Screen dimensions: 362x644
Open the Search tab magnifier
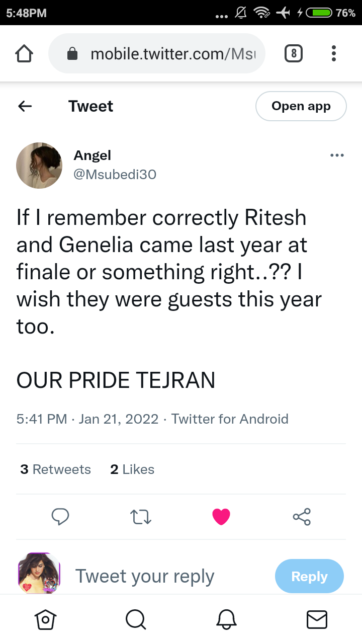pos(136,619)
